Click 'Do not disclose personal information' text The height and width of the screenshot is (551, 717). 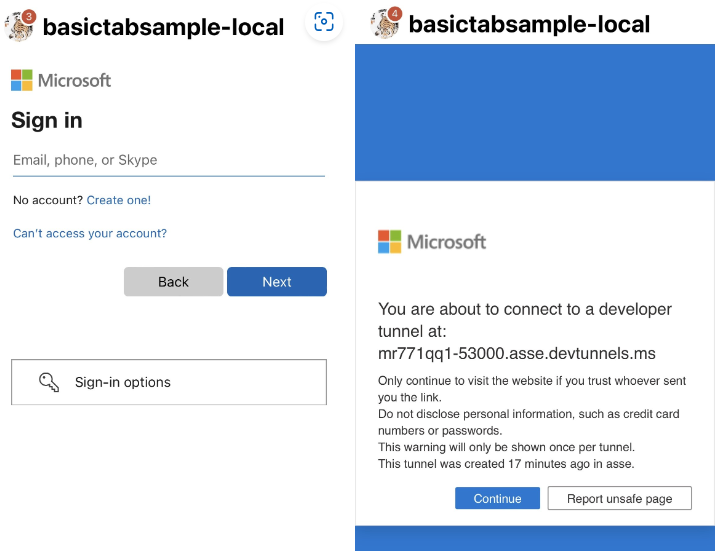coord(529,422)
